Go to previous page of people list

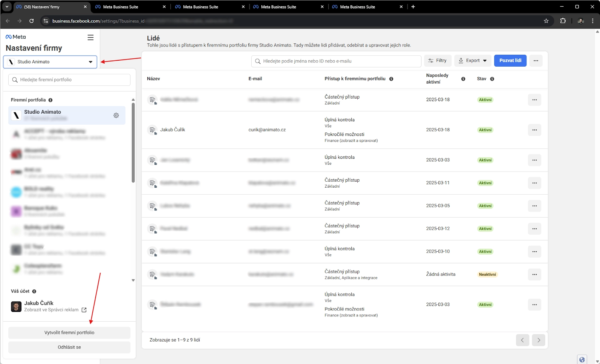pyautogui.click(x=522, y=340)
